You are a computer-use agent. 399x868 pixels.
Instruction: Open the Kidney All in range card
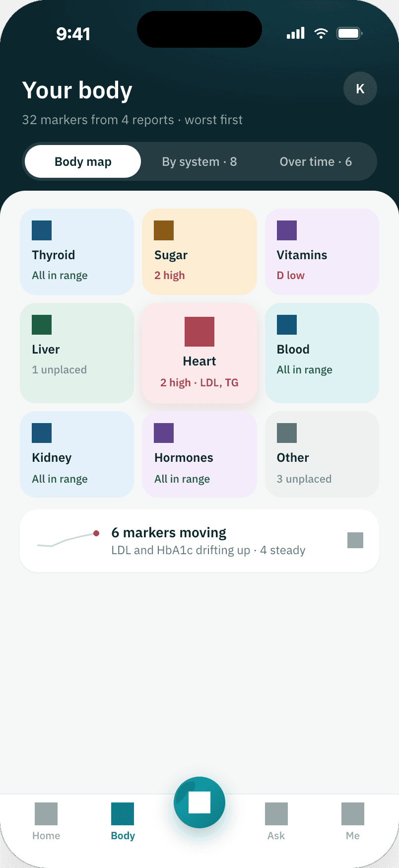pos(77,454)
